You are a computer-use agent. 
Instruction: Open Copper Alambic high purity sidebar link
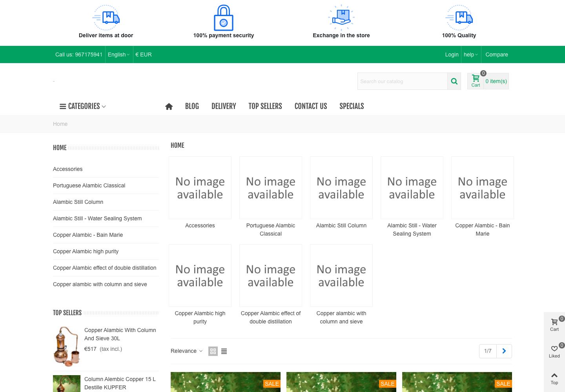(x=86, y=251)
